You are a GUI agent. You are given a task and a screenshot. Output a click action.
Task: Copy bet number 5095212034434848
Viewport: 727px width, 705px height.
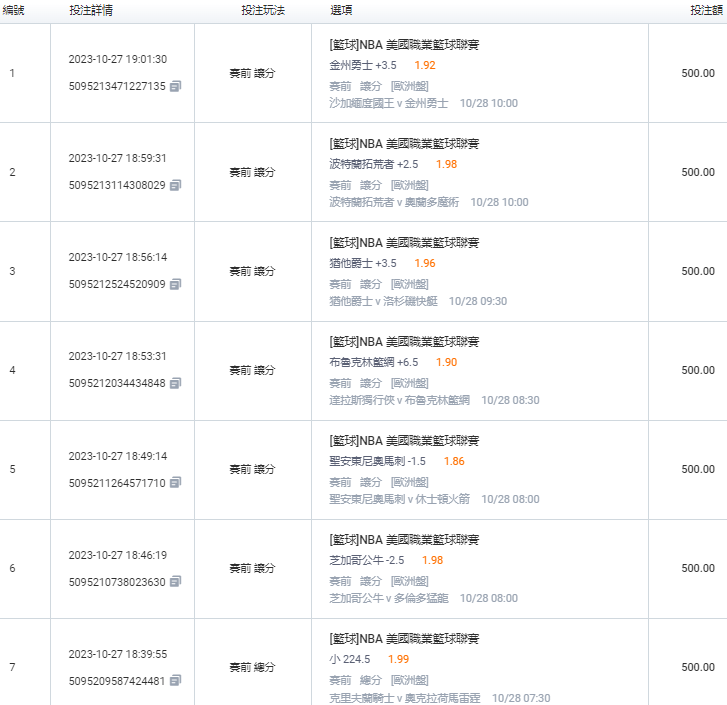click(x=175, y=383)
